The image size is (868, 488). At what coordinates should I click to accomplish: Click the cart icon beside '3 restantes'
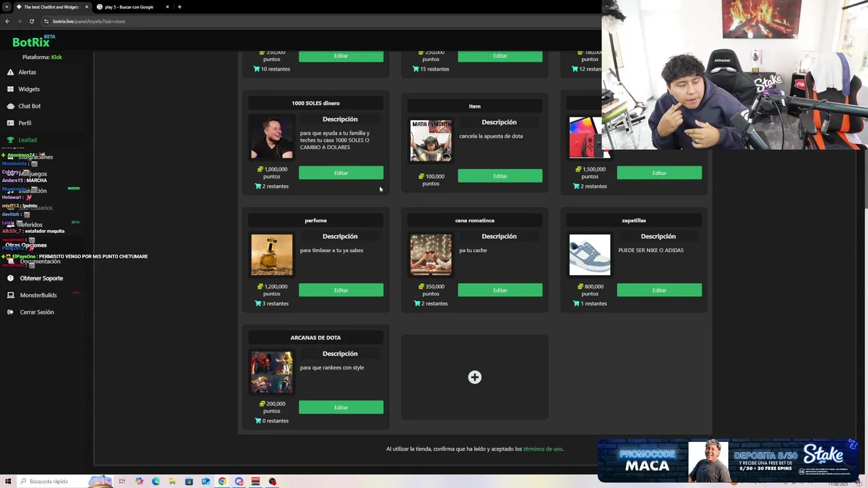point(258,303)
